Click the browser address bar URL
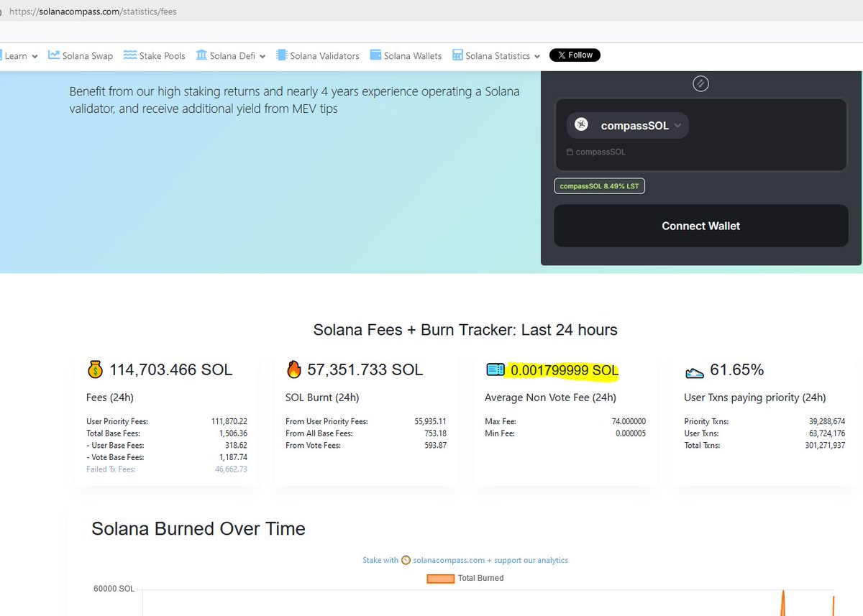Image resolution: width=863 pixels, height=616 pixels. pyautogui.click(x=93, y=12)
